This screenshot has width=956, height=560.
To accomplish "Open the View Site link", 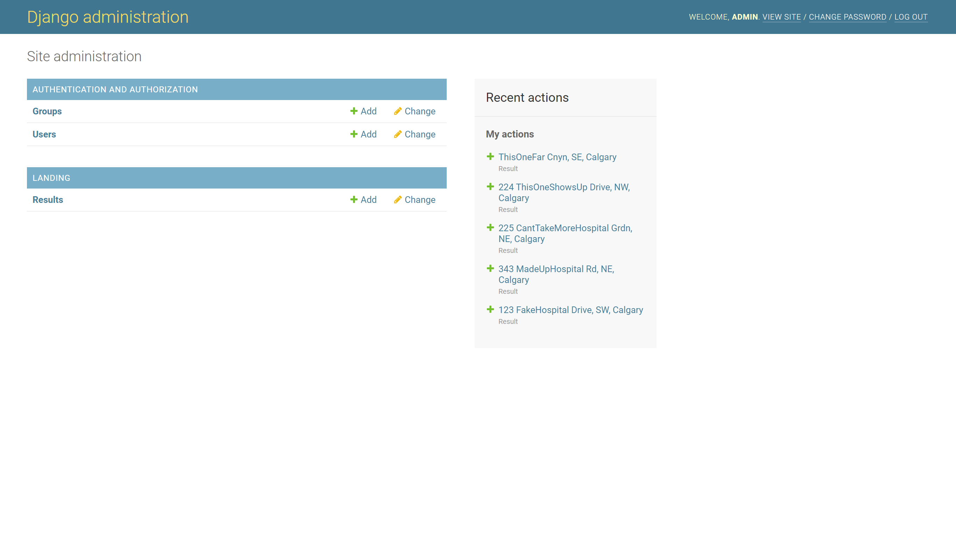I will 781,17.
